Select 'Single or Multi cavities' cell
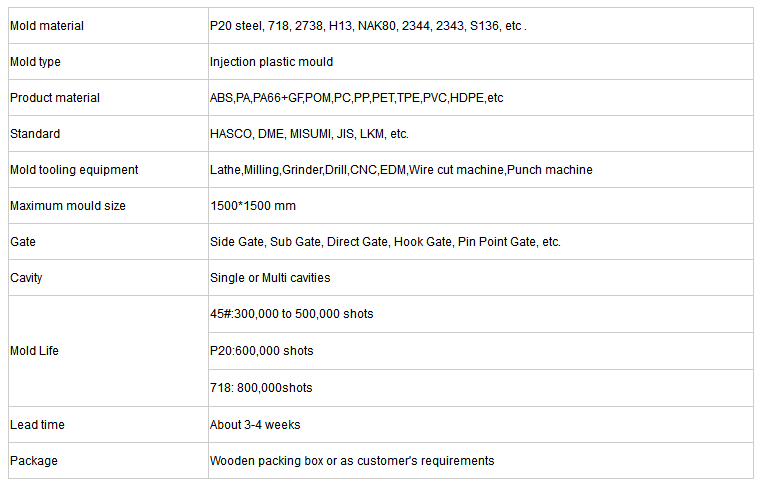Image resolution: width=762 pixels, height=486 pixels. 481,278
